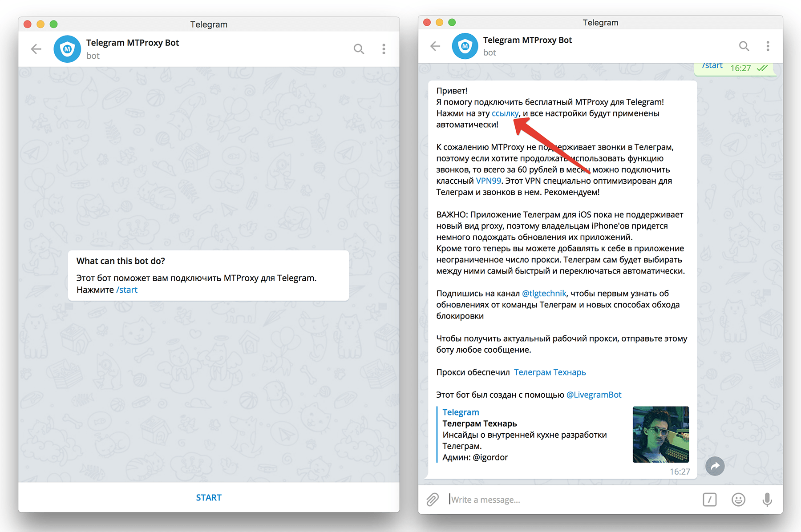Open link preview thumbnail image
This screenshot has height=532, width=801.
click(661, 435)
